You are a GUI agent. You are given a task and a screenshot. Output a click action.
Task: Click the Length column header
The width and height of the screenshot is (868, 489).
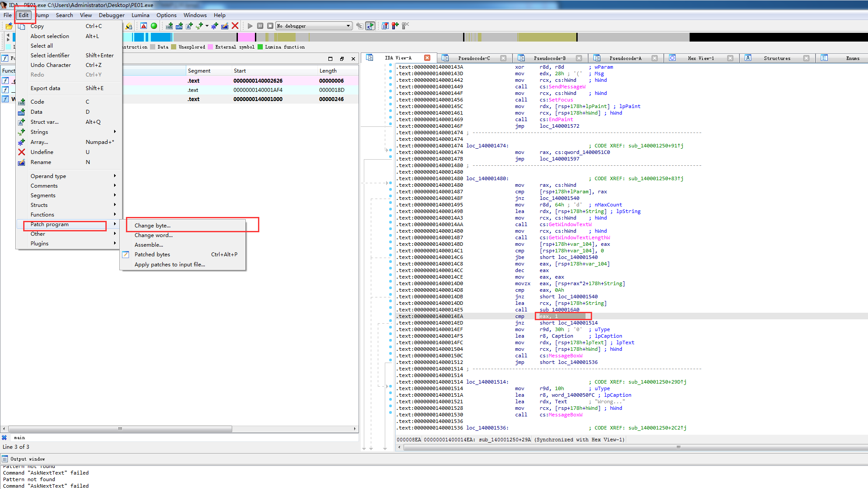pos(328,71)
